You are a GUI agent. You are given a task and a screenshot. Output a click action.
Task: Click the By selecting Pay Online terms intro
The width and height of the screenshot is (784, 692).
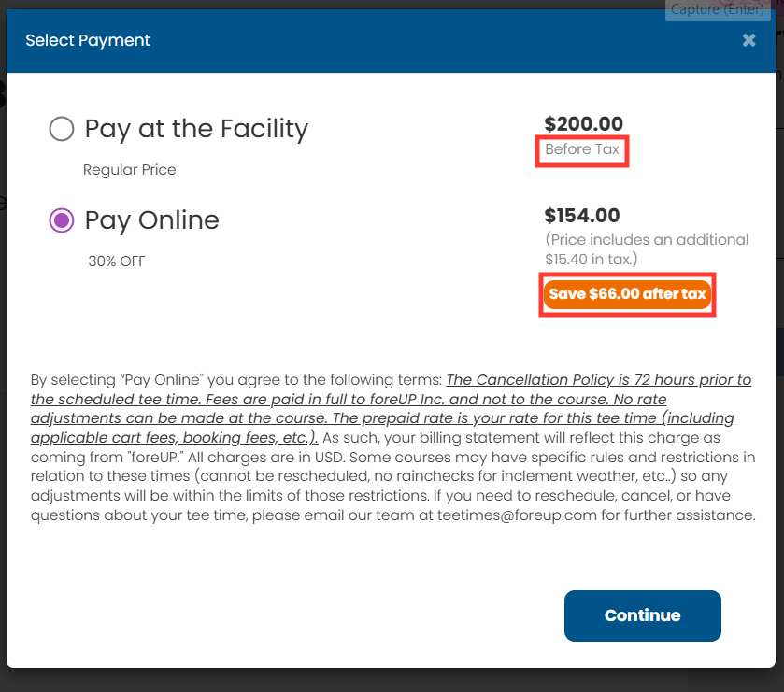[236, 380]
